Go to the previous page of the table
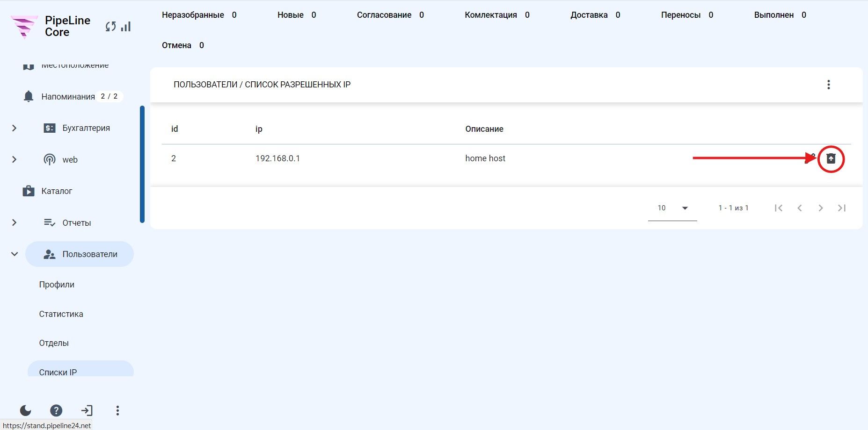The width and height of the screenshot is (868, 430). [x=800, y=208]
